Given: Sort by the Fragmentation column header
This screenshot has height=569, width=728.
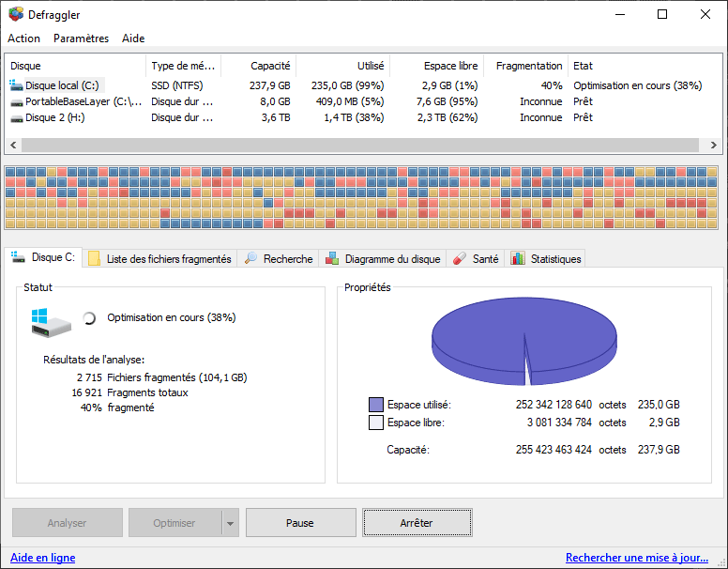Looking at the screenshot, I should [x=525, y=66].
